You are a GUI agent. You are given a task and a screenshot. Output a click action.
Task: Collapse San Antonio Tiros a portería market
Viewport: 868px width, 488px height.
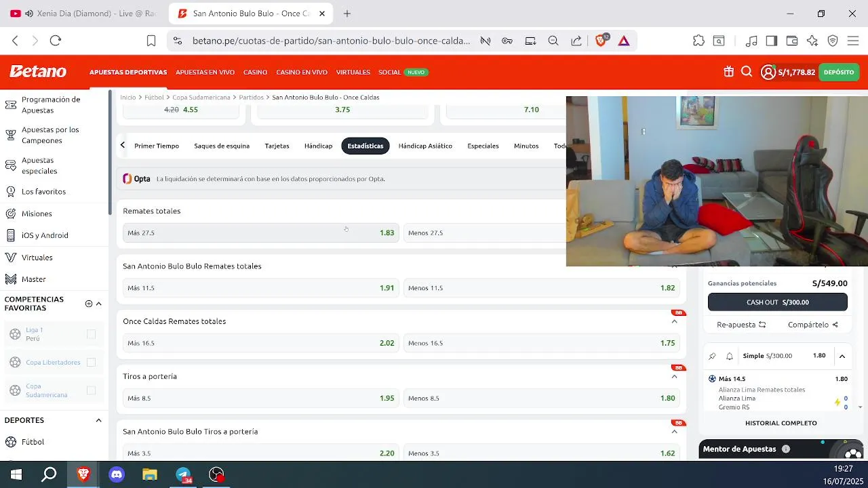click(x=674, y=431)
